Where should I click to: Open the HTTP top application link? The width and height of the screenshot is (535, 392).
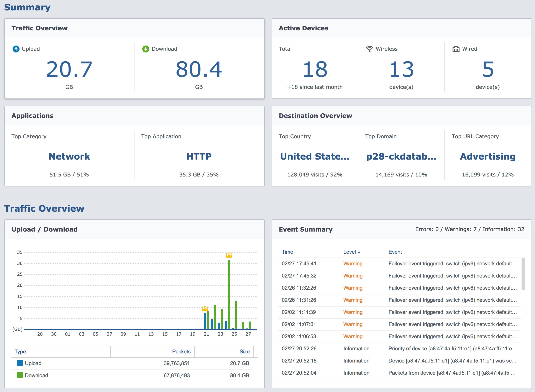click(199, 156)
